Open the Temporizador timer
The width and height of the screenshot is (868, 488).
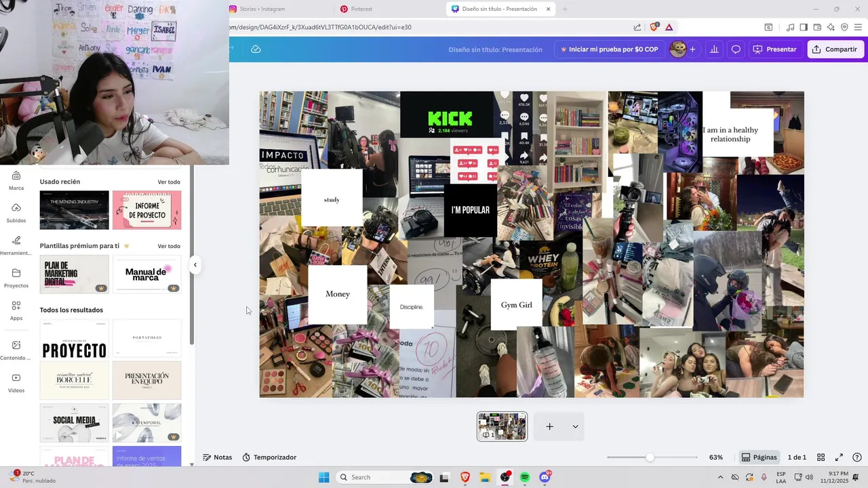coord(269,457)
